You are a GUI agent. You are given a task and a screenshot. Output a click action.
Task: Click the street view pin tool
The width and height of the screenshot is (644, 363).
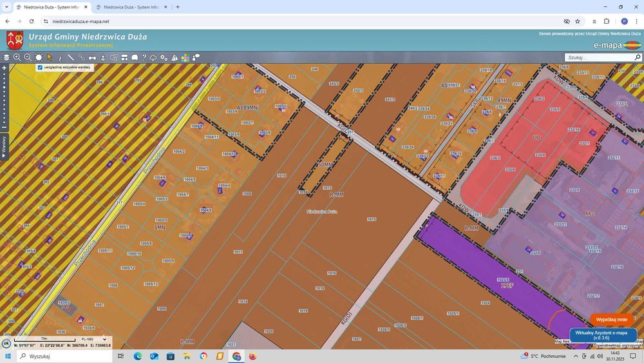click(103, 57)
